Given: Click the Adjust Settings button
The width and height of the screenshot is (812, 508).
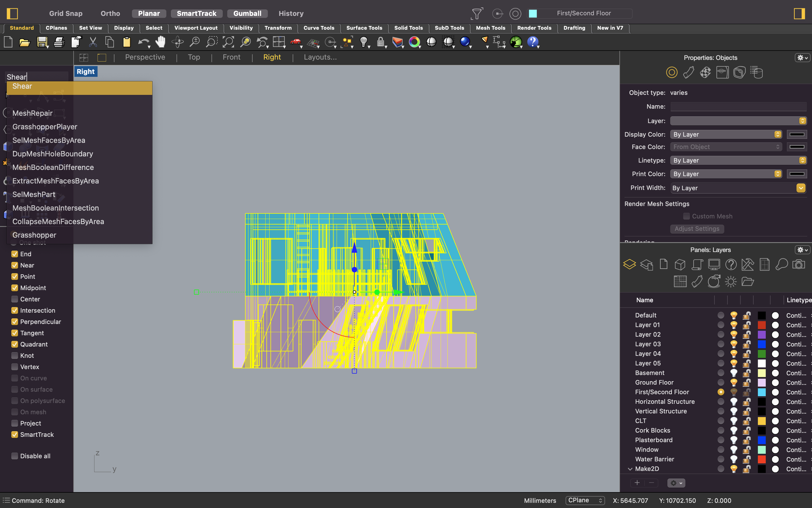Looking at the screenshot, I should click(x=696, y=229).
